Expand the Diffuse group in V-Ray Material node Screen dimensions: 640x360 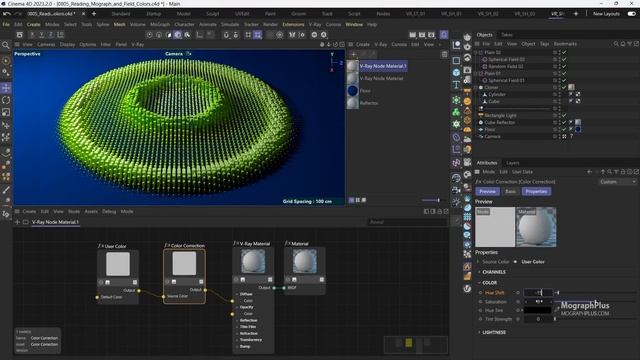[x=237, y=294]
